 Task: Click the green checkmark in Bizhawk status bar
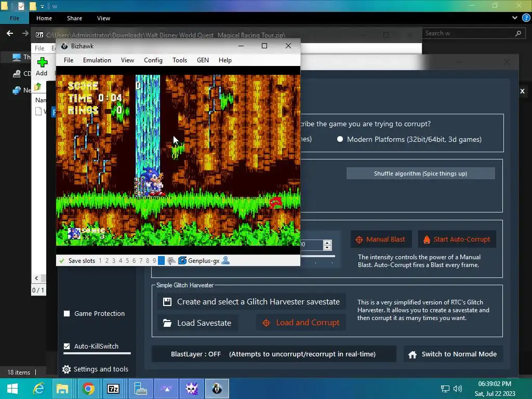[x=62, y=261]
